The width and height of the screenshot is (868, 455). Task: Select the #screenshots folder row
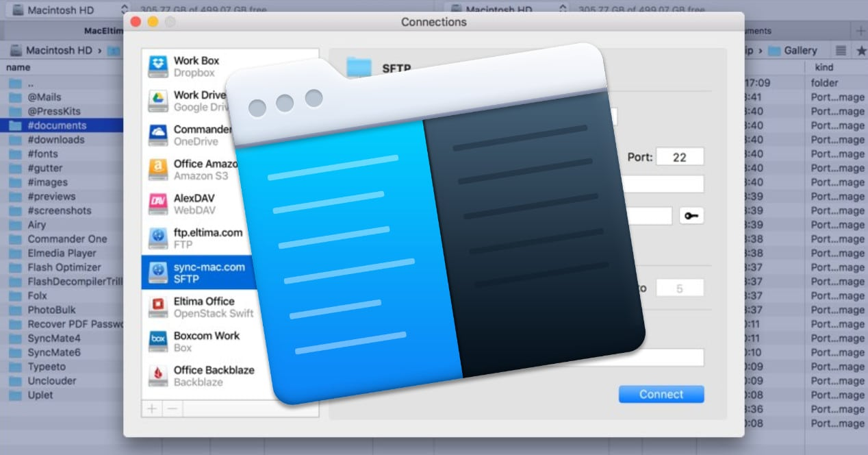coord(62,210)
